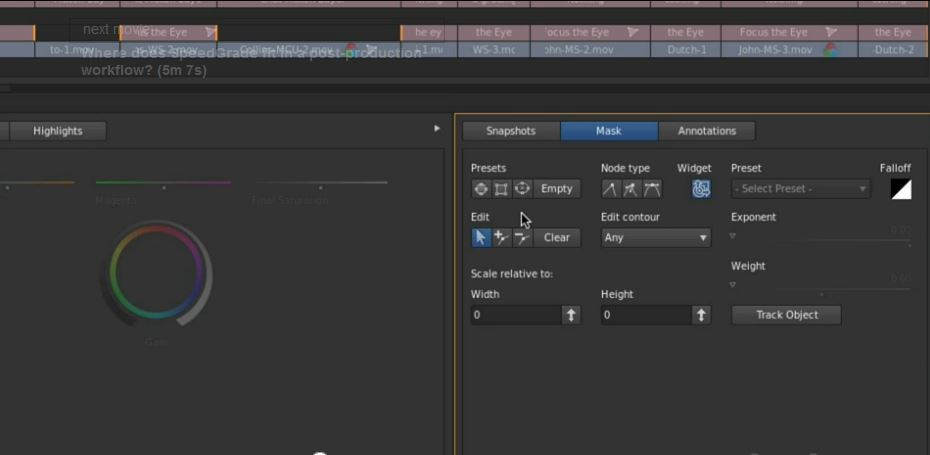930x455 pixels.
Task: Set node type to smooth curve
Action: [x=652, y=189]
